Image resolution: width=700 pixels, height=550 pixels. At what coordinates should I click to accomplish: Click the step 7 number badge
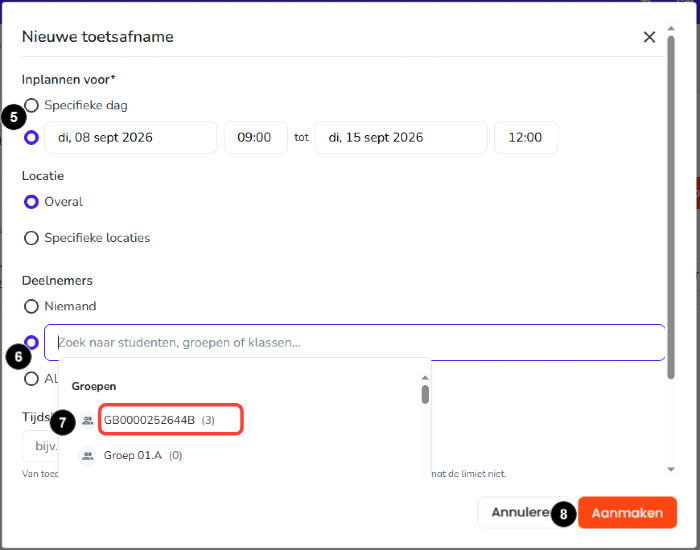[63, 422]
